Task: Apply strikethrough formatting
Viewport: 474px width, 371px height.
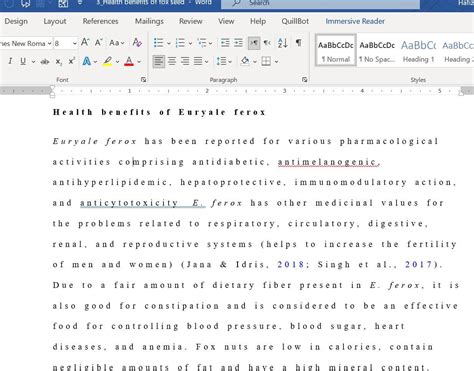Action: (x=44, y=62)
